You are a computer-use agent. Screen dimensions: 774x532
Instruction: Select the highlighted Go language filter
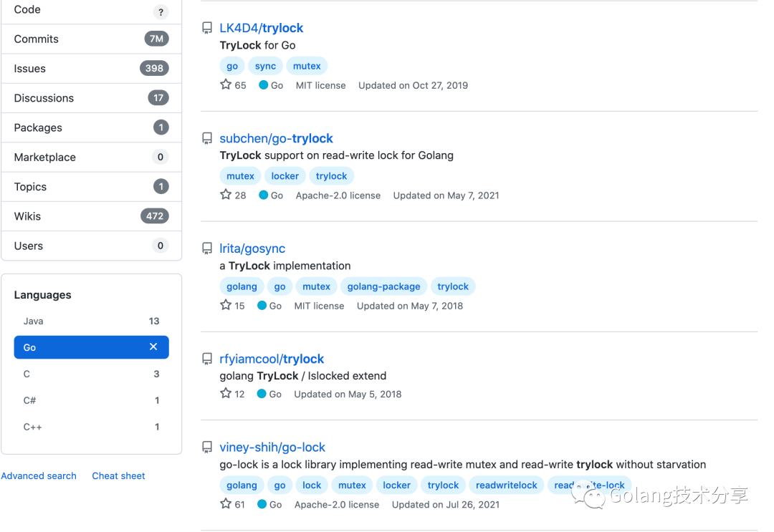(91, 347)
